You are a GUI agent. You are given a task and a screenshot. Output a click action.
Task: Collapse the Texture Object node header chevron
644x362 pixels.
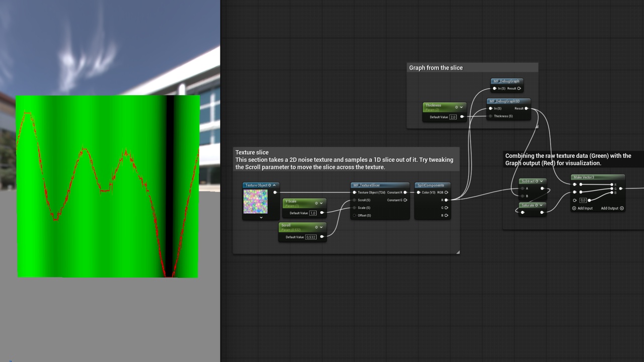pos(274,185)
